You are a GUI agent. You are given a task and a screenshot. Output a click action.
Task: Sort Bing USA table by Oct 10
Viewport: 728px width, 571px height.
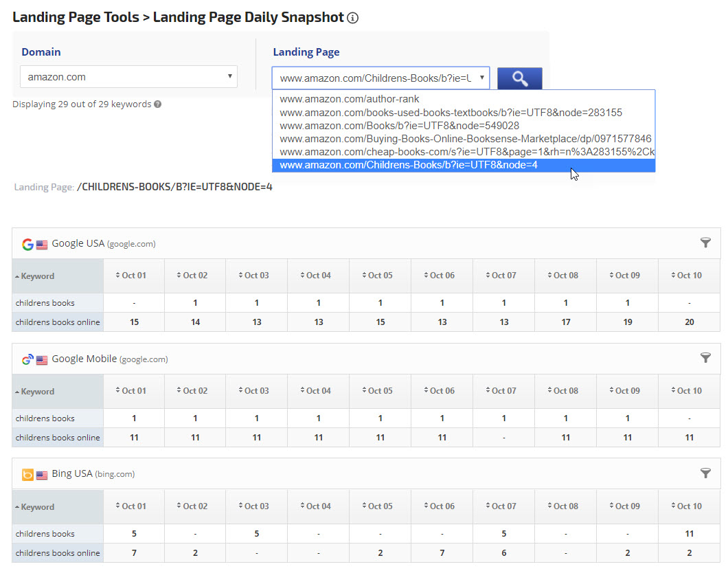point(689,506)
